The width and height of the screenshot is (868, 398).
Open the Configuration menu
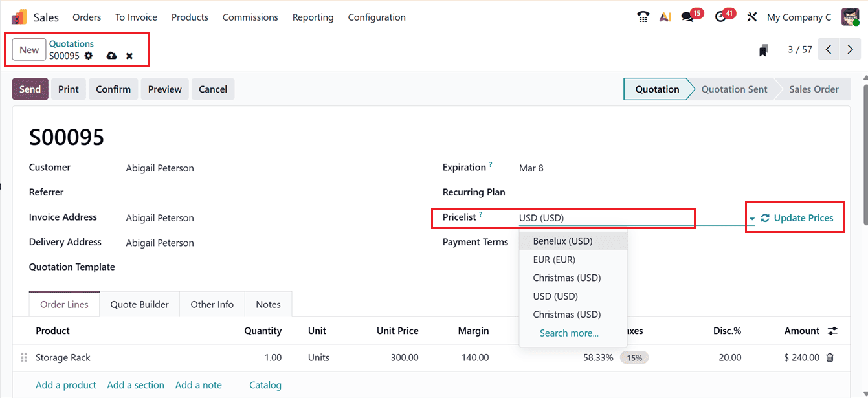coord(376,17)
